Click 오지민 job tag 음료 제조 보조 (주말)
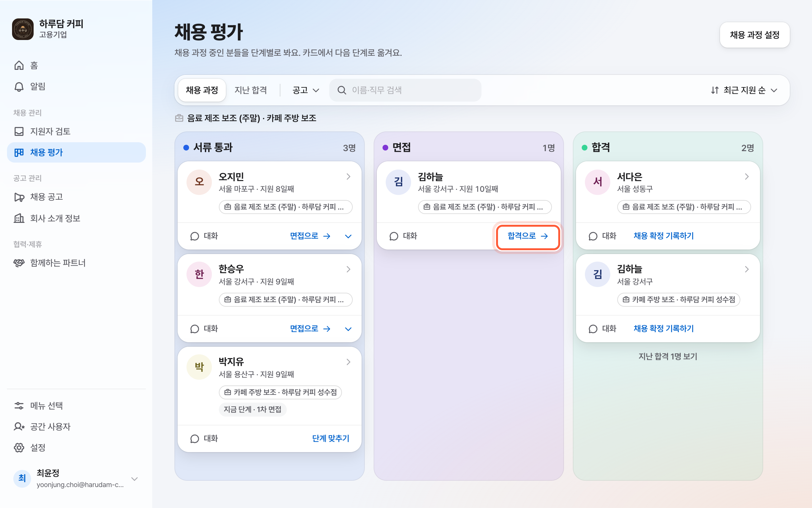812x508 pixels. click(x=285, y=207)
